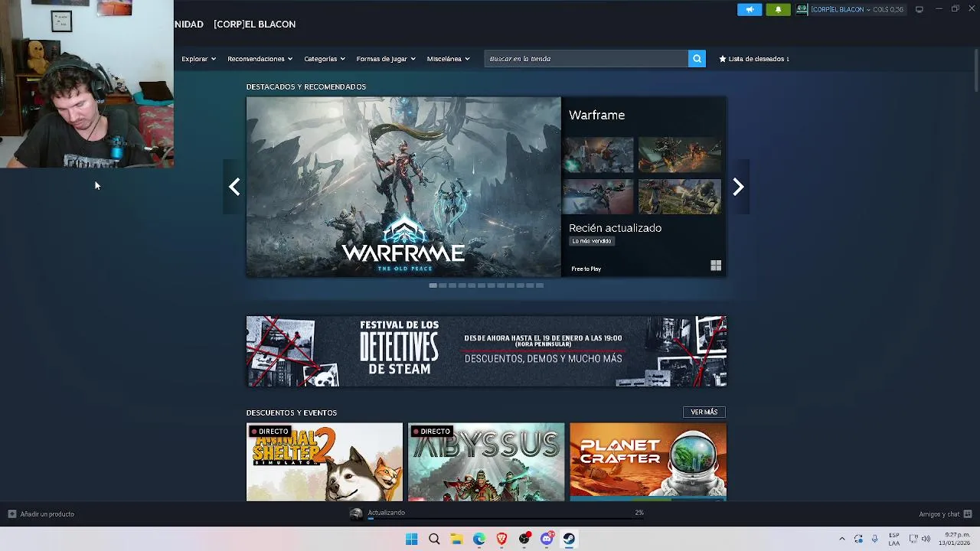980x551 pixels.
Task: Expand the Miscelánea dropdown
Action: (x=448, y=59)
